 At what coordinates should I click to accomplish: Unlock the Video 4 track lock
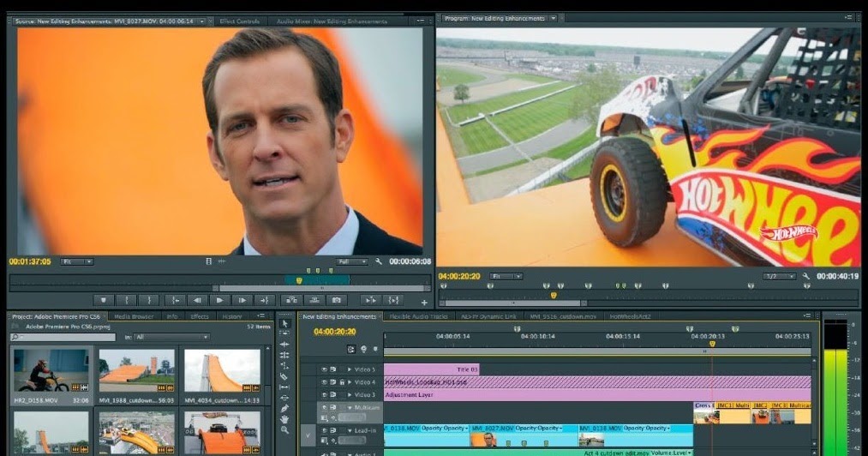342,381
